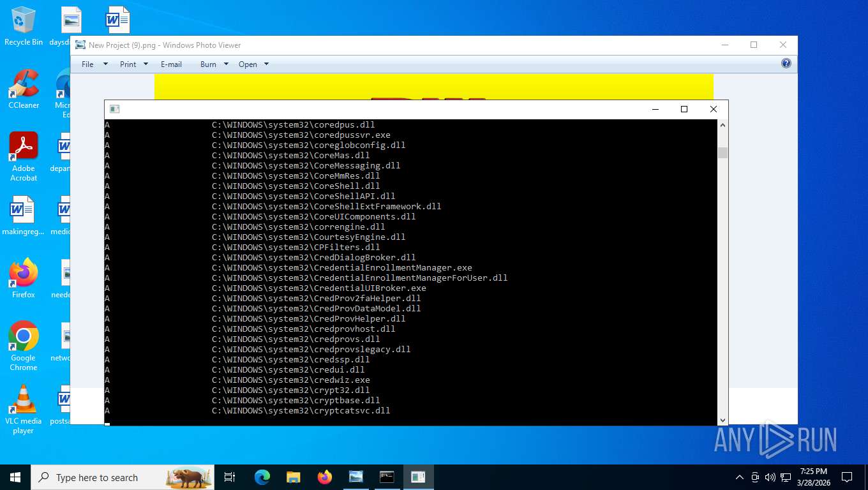Maximize the console window
Viewport: 868px width, 490px height.
(x=684, y=109)
